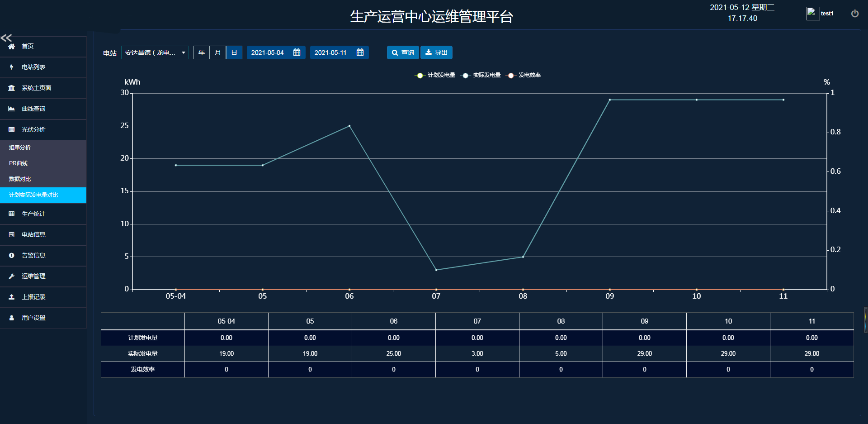Viewport: 868px width, 424px height.
Task: Click the home icon beside 首页
Action: [12, 47]
